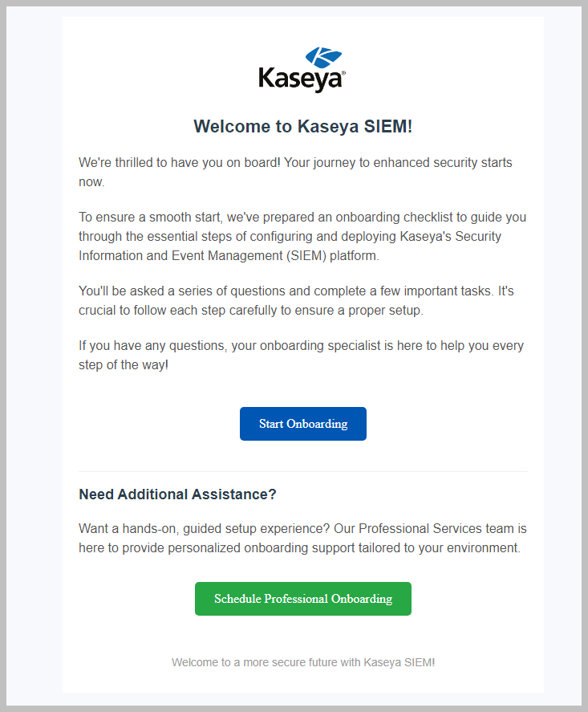Open Schedule Professional Onboarding
The image size is (588, 712).
pos(302,598)
